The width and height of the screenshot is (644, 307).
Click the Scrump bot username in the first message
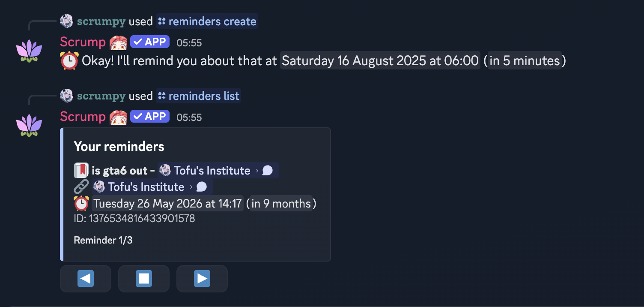83,42
